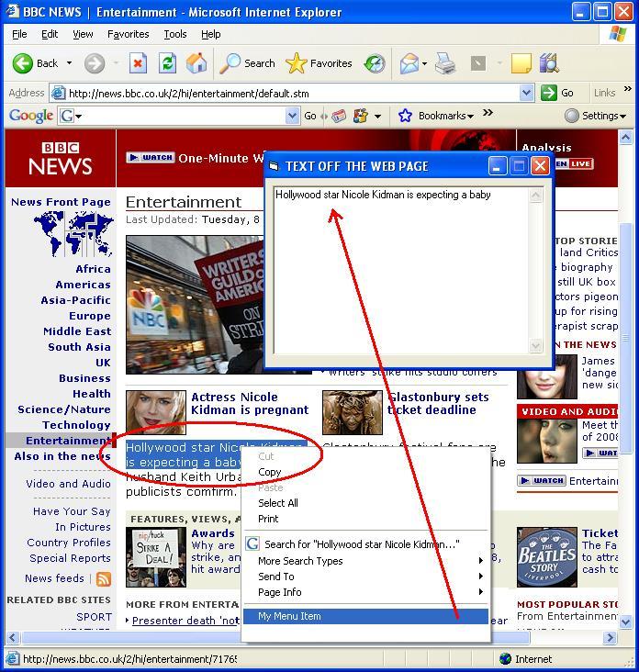The width and height of the screenshot is (639, 672).
Task: Open the News Front Page link
Action: click(61, 202)
